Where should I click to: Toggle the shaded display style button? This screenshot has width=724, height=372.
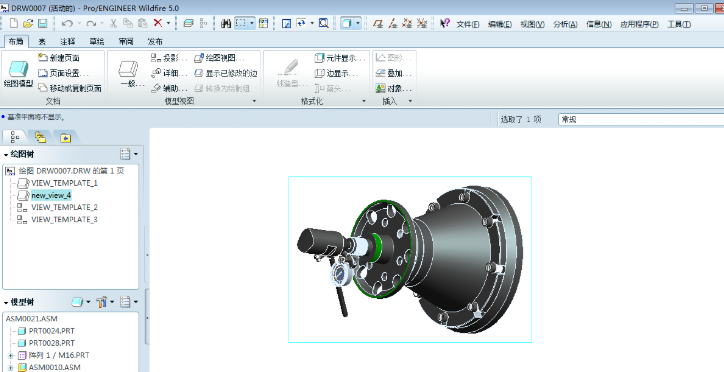pos(346,23)
